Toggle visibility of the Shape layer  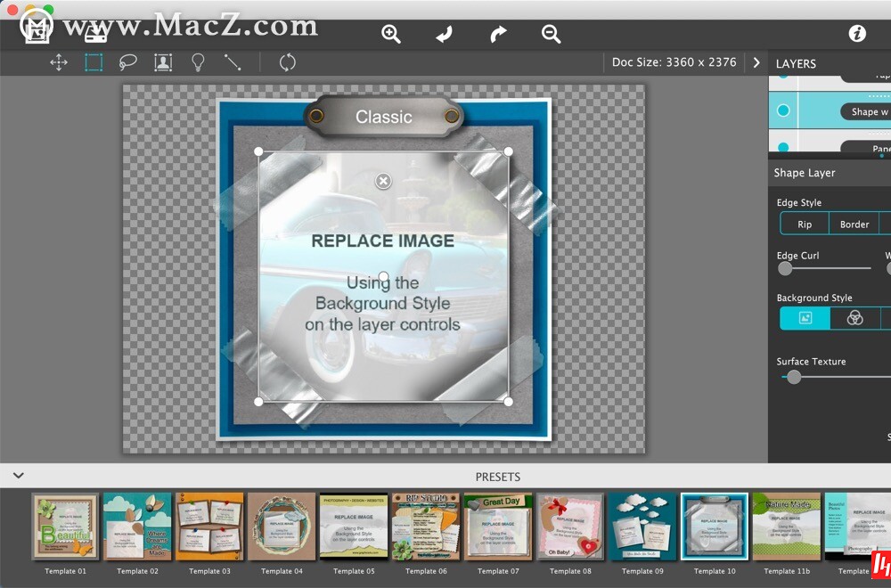click(783, 110)
